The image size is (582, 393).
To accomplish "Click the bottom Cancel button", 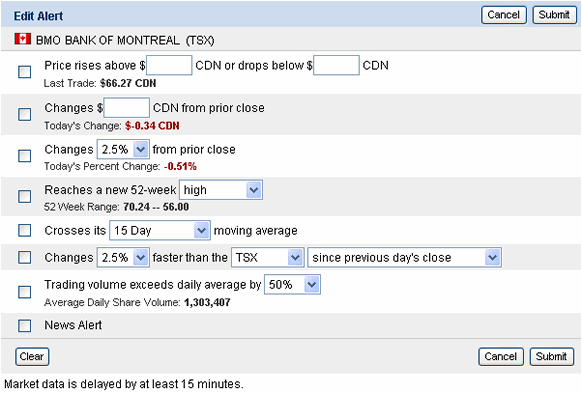I will (501, 357).
